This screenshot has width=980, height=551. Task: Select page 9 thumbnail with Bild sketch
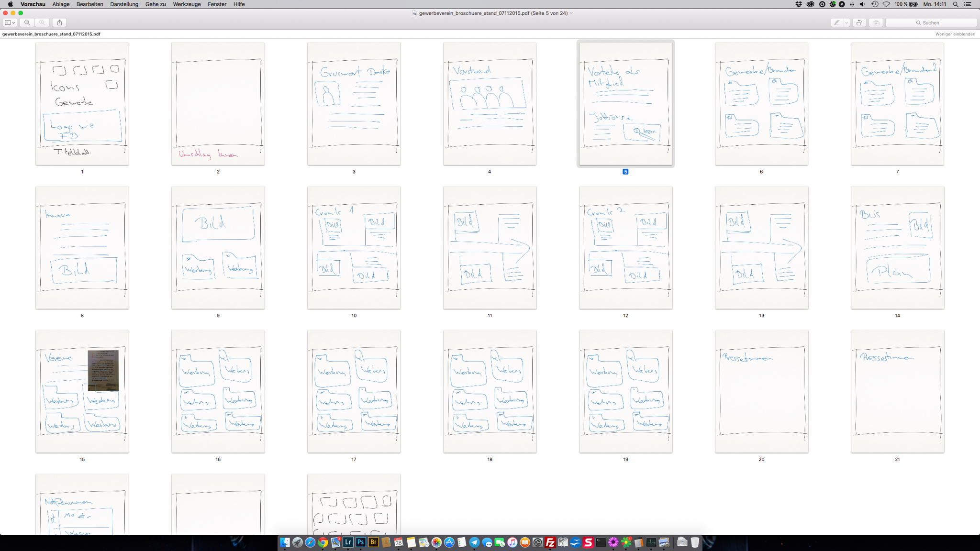218,247
